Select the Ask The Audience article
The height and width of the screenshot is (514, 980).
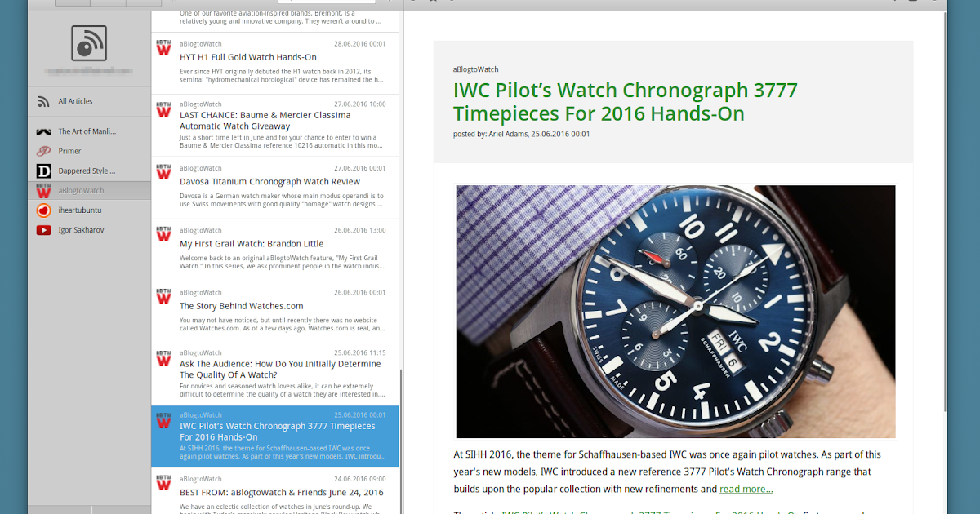(275, 374)
